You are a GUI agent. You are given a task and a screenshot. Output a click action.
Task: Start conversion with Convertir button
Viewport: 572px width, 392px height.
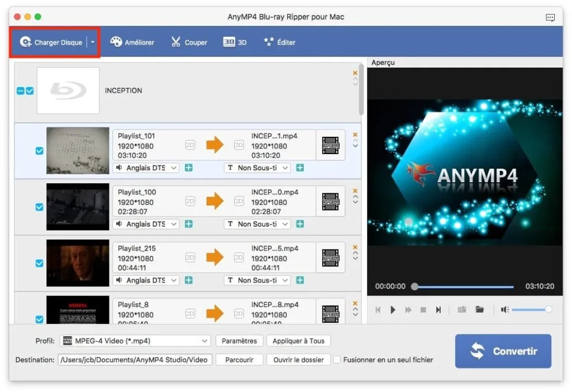tap(503, 351)
